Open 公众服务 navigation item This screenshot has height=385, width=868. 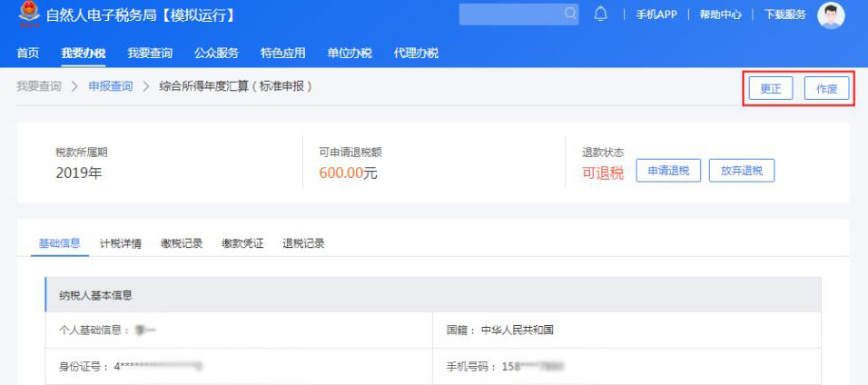[216, 53]
